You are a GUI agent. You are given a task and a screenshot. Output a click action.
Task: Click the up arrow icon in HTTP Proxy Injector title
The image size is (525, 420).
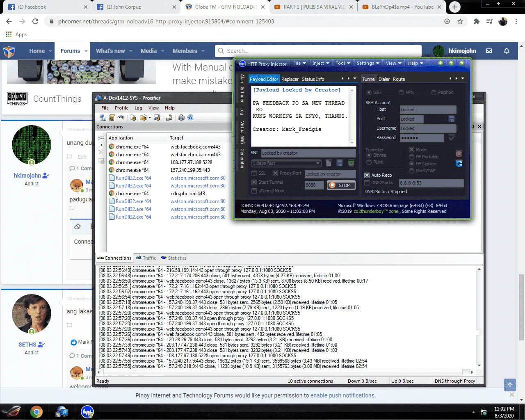click(x=451, y=63)
